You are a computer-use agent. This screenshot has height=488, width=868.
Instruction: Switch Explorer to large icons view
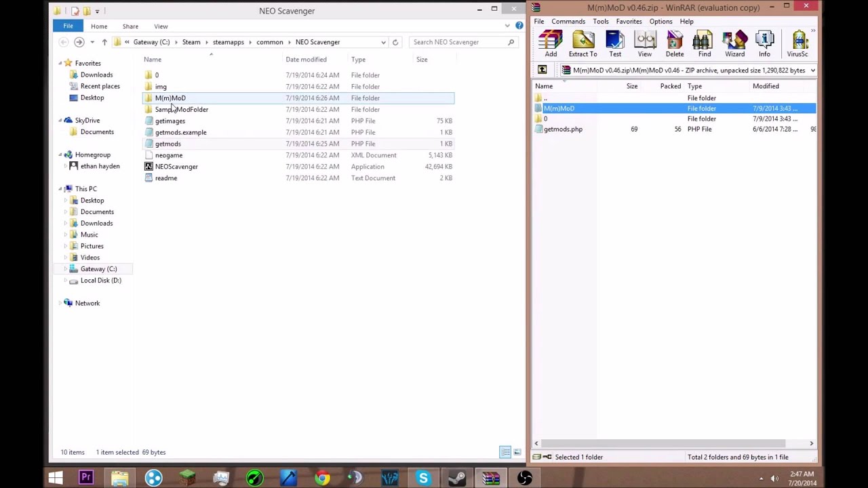[x=517, y=452]
